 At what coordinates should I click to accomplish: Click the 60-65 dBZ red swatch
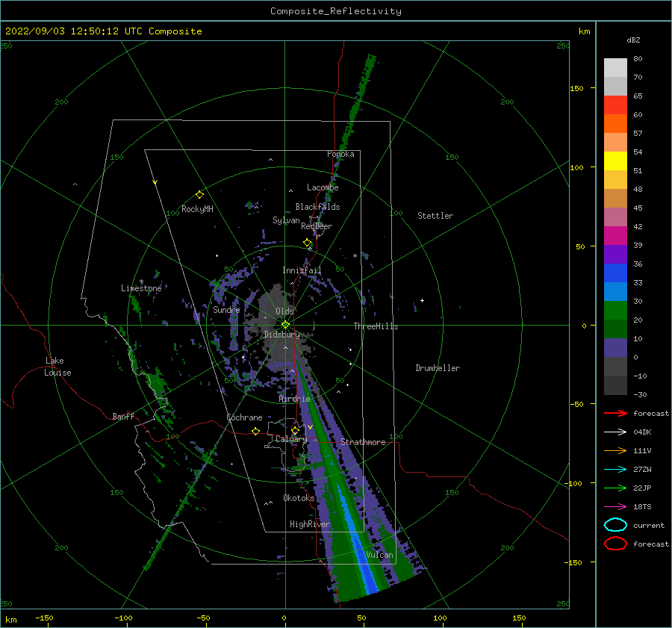(615, 105)
